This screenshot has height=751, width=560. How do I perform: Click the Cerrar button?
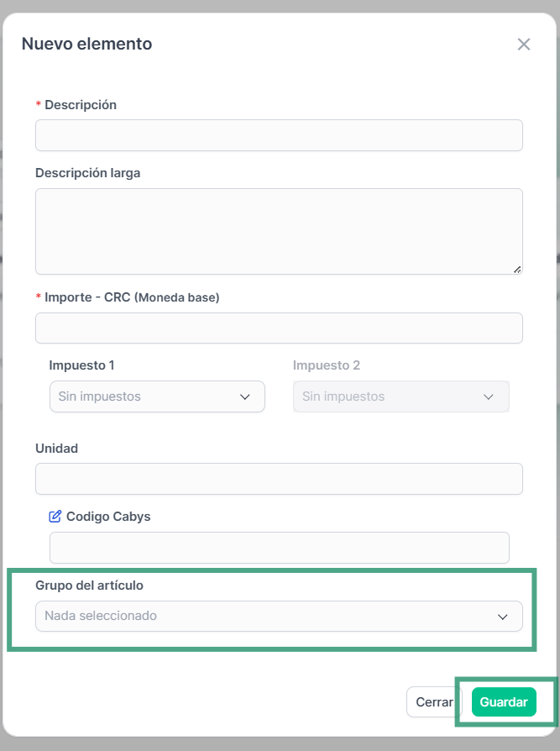(434, 702)
